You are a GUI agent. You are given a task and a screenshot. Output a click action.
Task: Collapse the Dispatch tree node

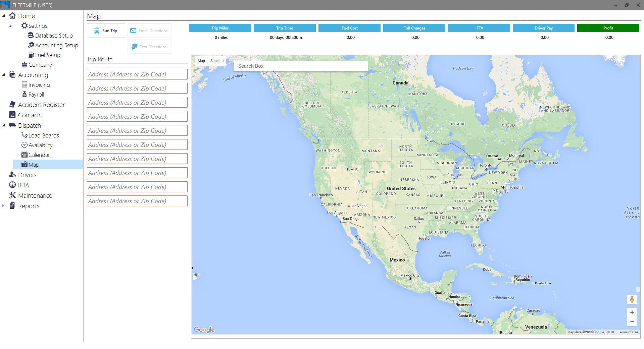tap(3, 125)
